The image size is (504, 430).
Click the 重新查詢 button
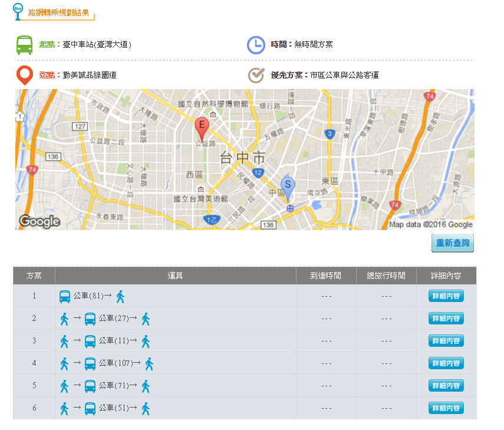452,243
